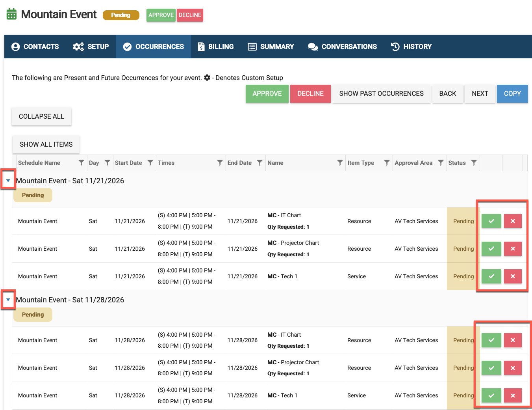Approve IT Chart on 11/21/2026 with green checkmark
This screenshot has height=410, width=532.
tap(491, 221)
